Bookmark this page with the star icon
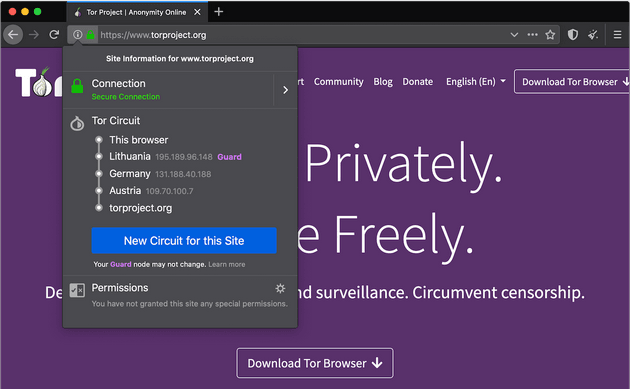The image size is (630, 389). pos(550,35)
